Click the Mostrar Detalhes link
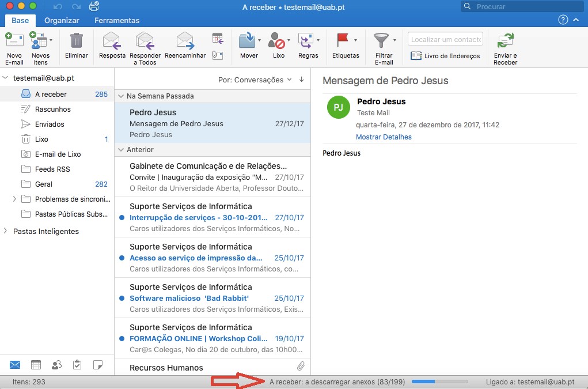The height and width of the screenshot is (389, 588). [x=384, y=137]
